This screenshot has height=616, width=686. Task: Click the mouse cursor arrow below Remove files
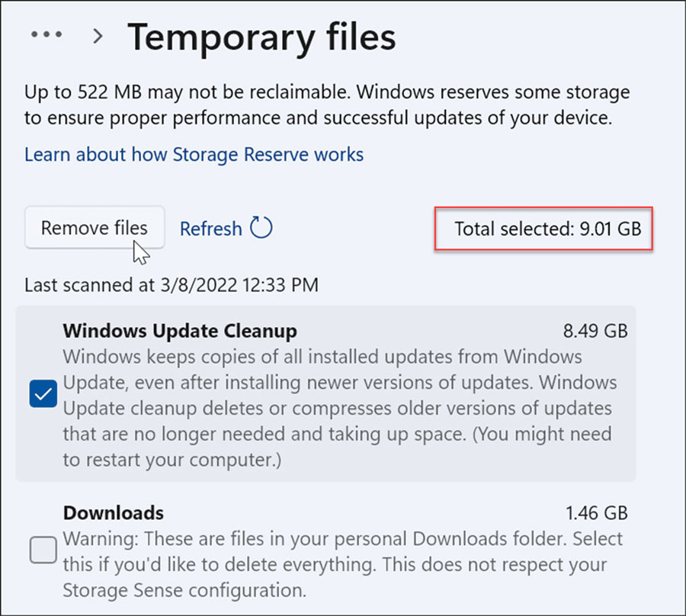coord(141,252)
